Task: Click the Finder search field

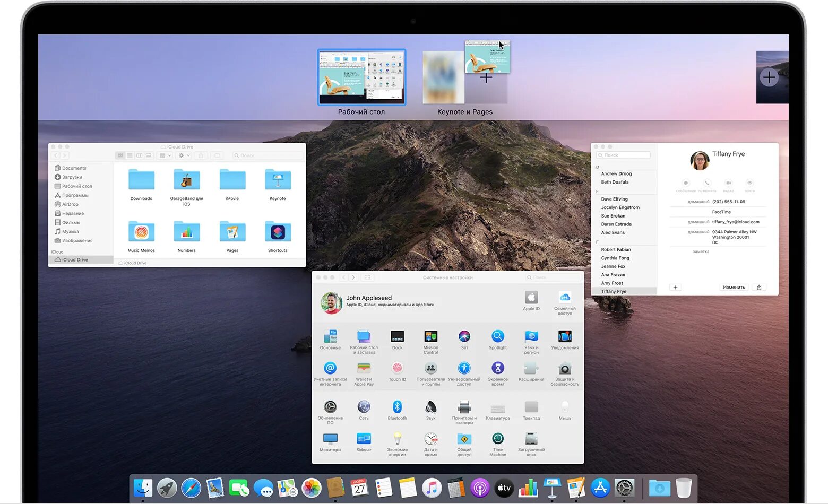Action: click(x=268, y=155)
